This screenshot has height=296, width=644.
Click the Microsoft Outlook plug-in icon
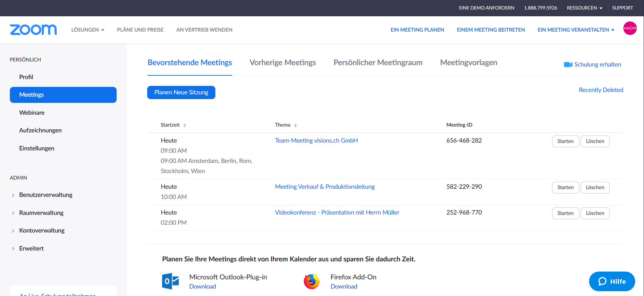[x=170, y=281]
